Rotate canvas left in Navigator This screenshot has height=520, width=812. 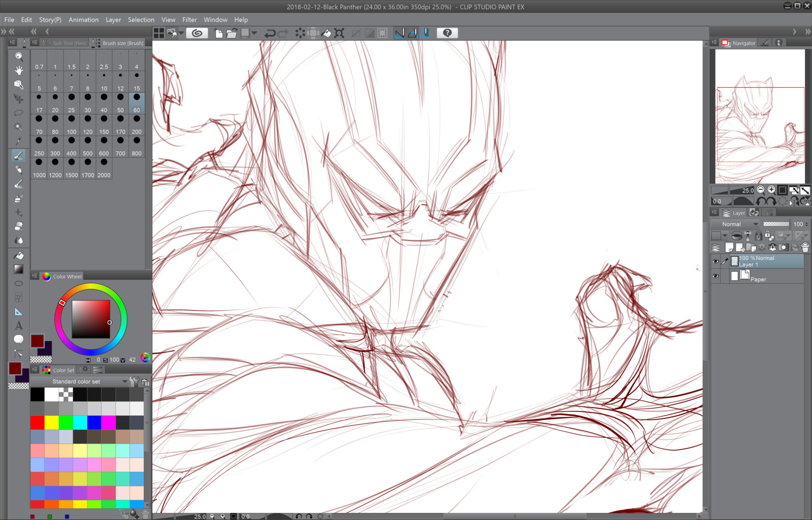(761, 201)
